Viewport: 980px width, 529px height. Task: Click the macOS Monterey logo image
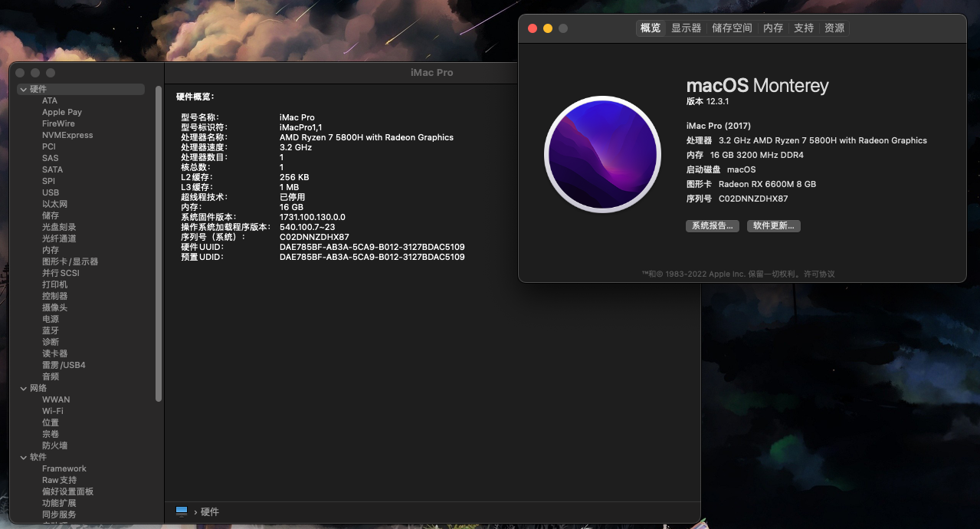(x=602, y=154)
